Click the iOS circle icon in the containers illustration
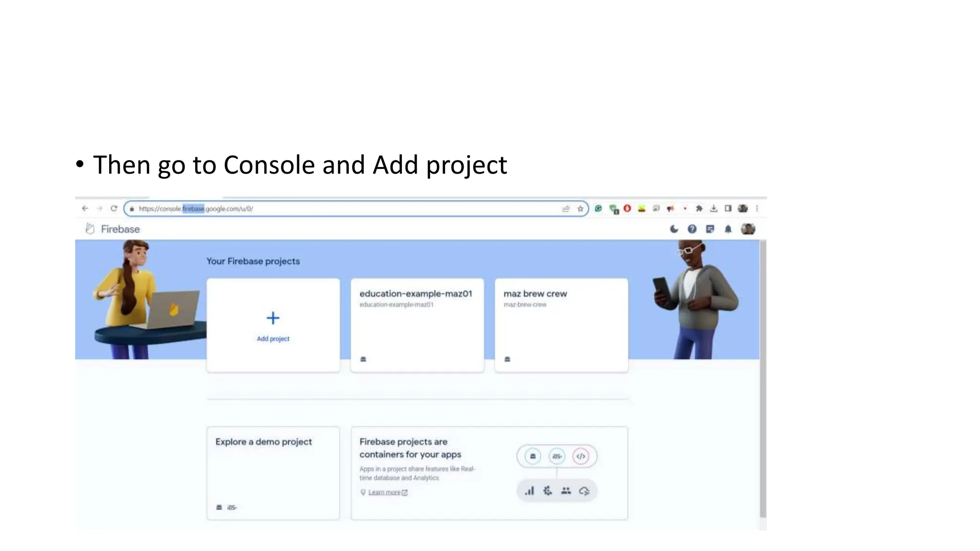This screenshot has width=980, height=551. [x=557, y=456]
